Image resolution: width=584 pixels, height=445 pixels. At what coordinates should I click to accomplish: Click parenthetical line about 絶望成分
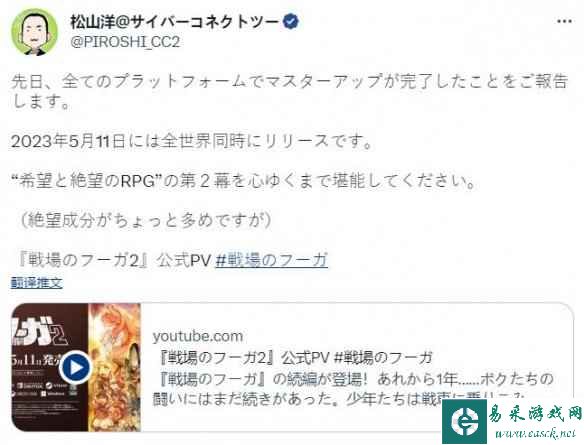coord(145,220)
